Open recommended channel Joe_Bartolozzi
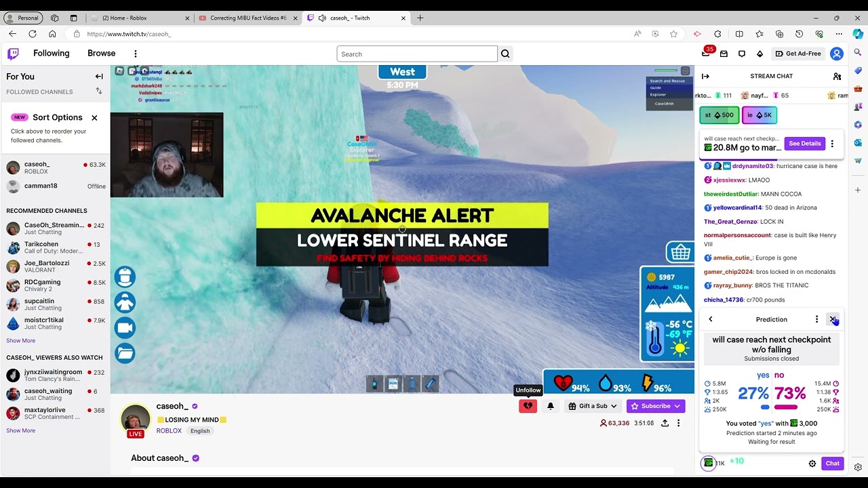Screen dimensions: 868x488 click(x=55, y=266)
